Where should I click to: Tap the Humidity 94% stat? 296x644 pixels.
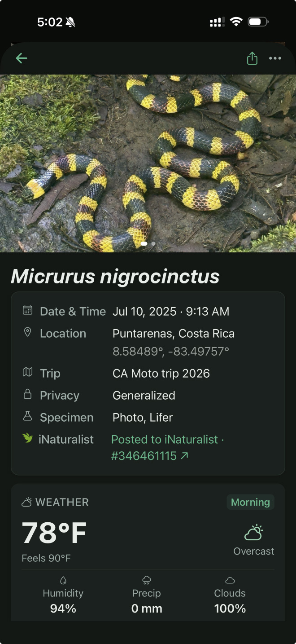pyautogui.click(x=63, y=601)
